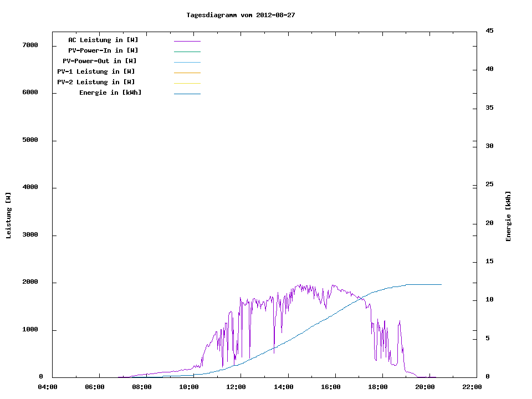Click the 2000 tick label on the power axis
Image resolution: width=532 pixels, height=399 pixels.
(x=30, y=283)
